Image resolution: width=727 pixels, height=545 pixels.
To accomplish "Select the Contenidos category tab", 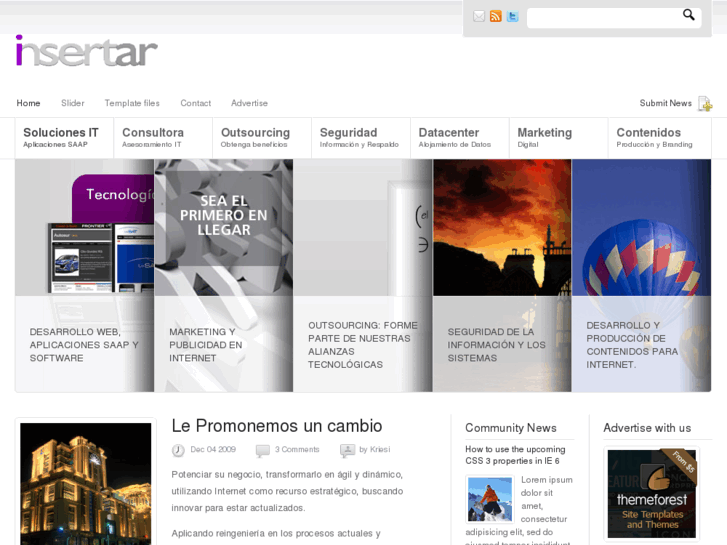I will (660, 138).
